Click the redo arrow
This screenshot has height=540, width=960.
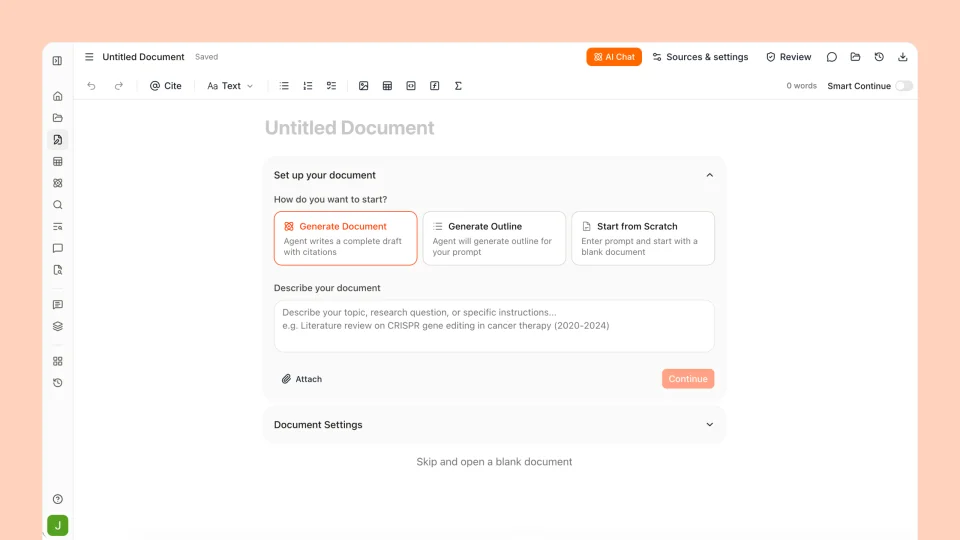click(119, 86)
